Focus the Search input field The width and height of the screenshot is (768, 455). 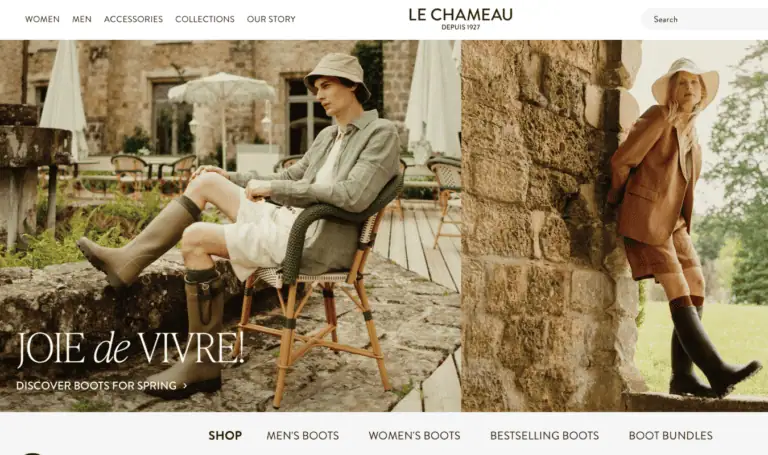[705, 19]
